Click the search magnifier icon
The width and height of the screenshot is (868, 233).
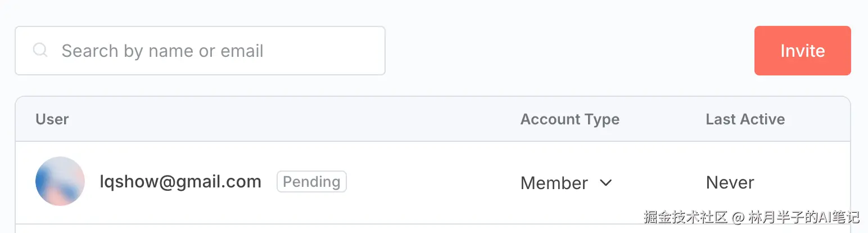click(x=40, y=51)
